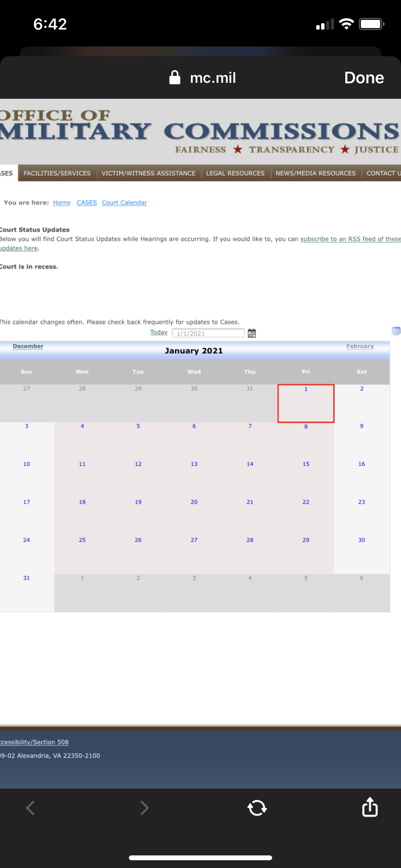401x868 pixels.
Task: Tap the mc.mil address text
Action: click(x=213, y=77)
